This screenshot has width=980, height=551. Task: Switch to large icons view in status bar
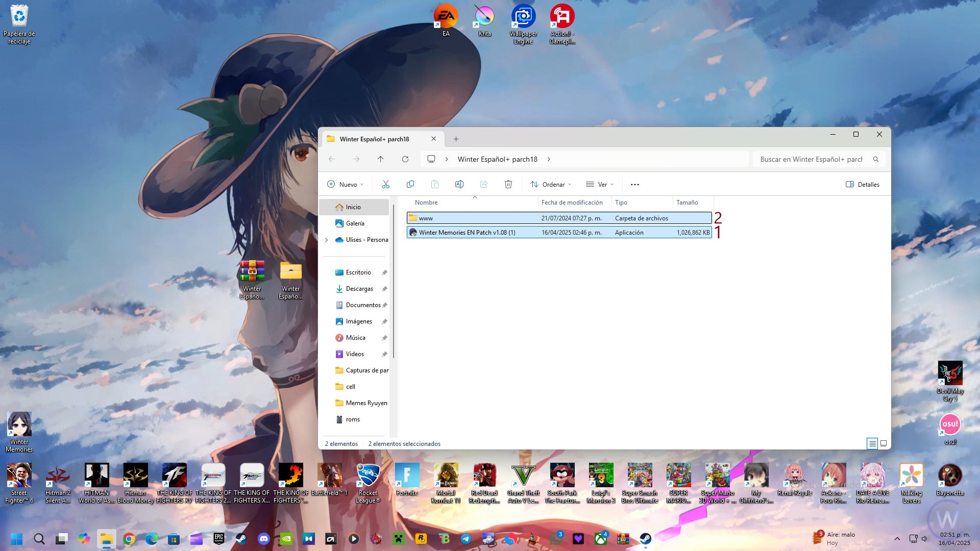[884, 443]
